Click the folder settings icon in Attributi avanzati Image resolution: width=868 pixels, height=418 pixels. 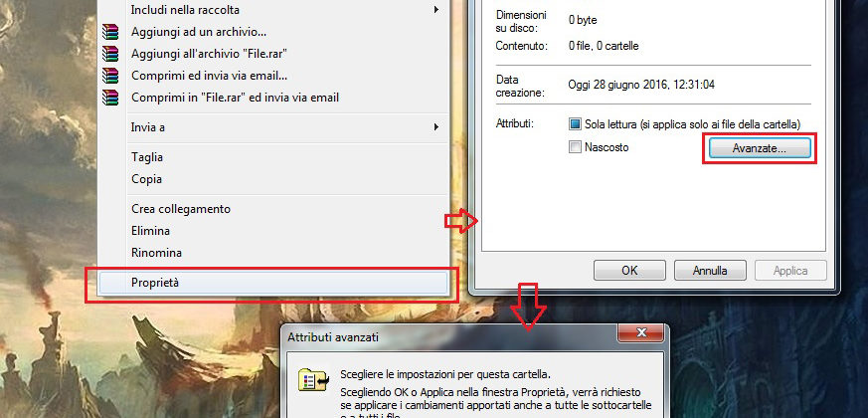pyautogui.click(x=314, y=380)
